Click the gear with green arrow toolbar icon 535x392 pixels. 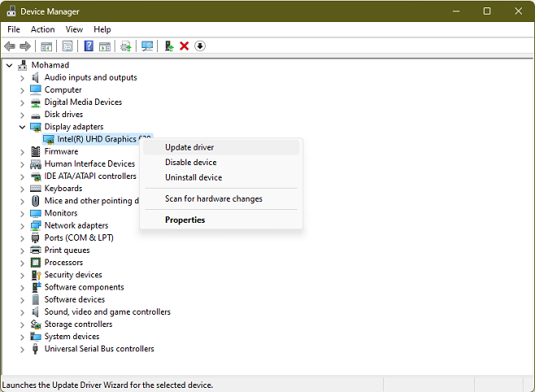126,46
